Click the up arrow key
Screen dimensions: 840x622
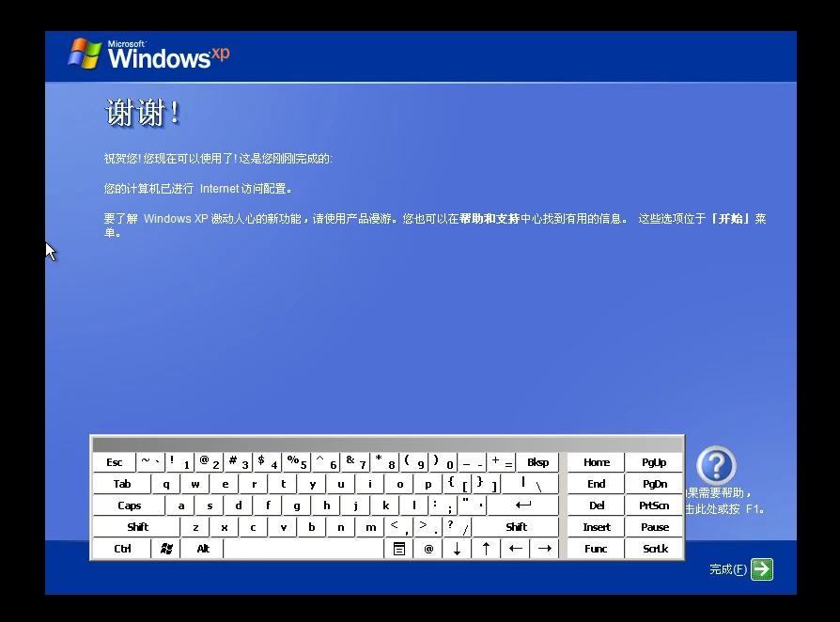pos(486,548)
